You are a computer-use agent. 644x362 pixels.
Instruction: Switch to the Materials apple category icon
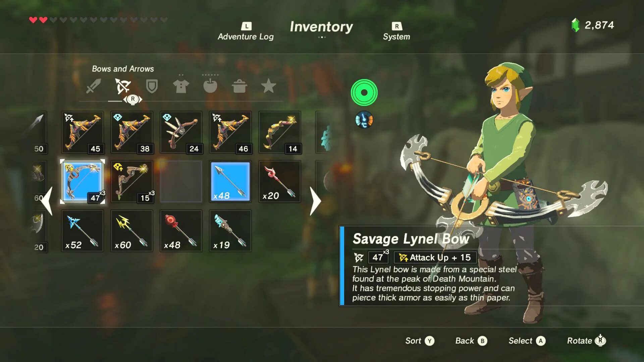tap(210, 86)
